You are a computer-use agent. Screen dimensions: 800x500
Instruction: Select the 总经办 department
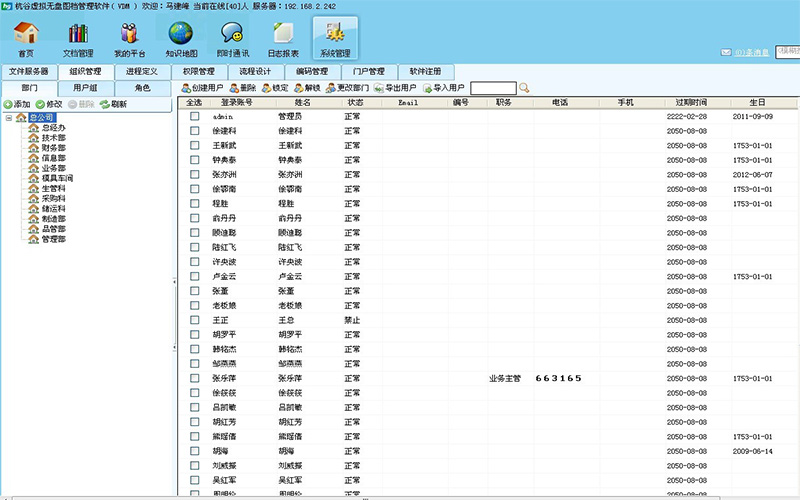pyautogui.click(x=54, y=128)
